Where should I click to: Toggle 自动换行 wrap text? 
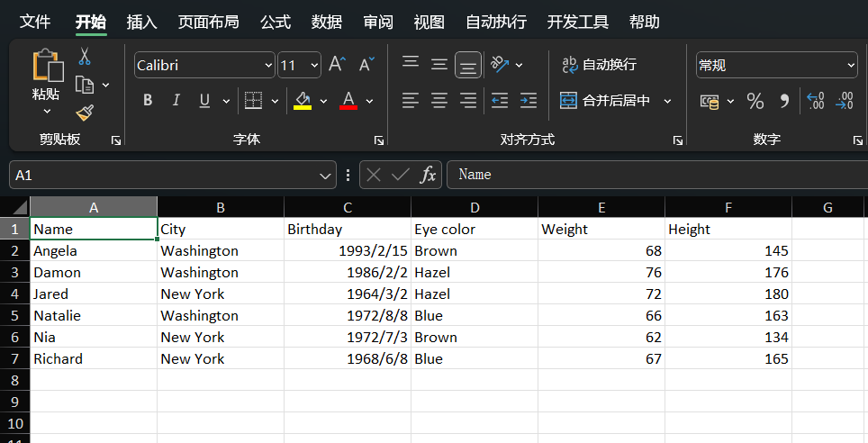pyautogui.click(x=599, y=65)
